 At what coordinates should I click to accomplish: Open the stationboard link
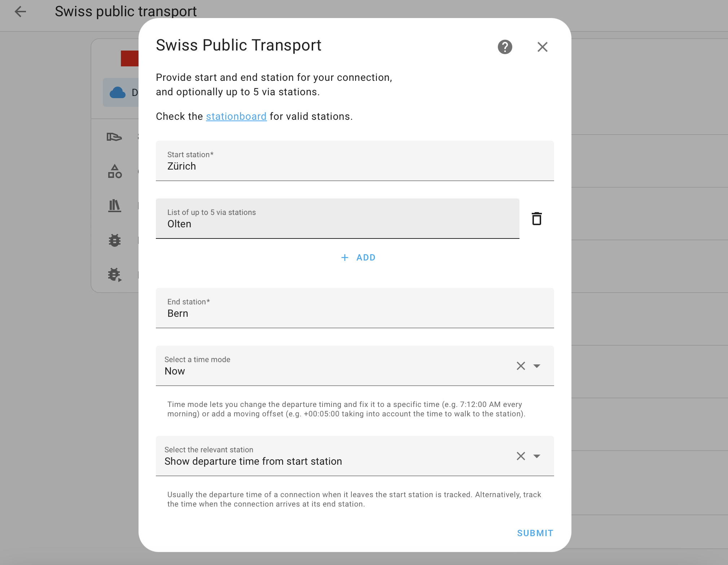click(x=236, y=116)
